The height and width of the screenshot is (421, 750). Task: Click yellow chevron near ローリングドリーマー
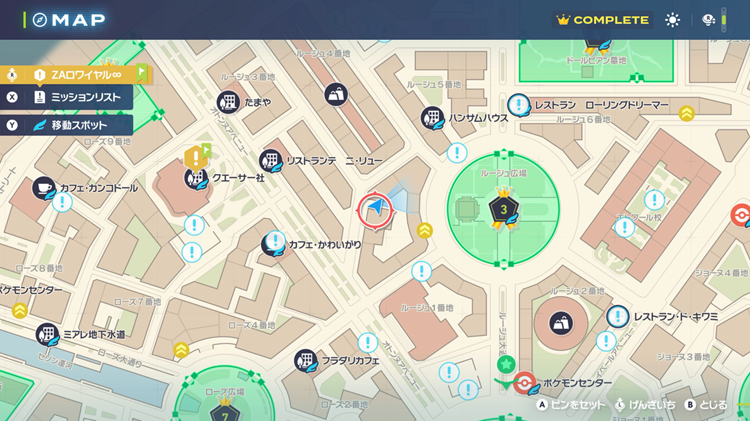click(687, 113)
